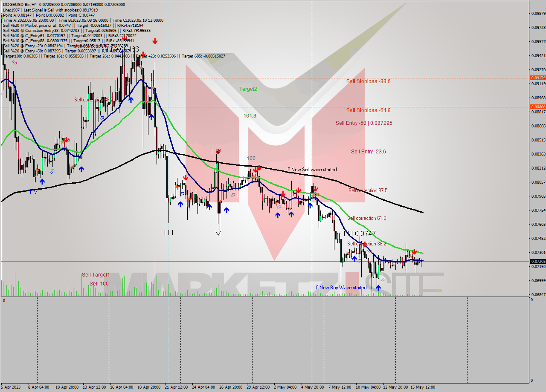Select the "161.8" Fibonacci level label
546x392 pixels.
coord(250,116)
